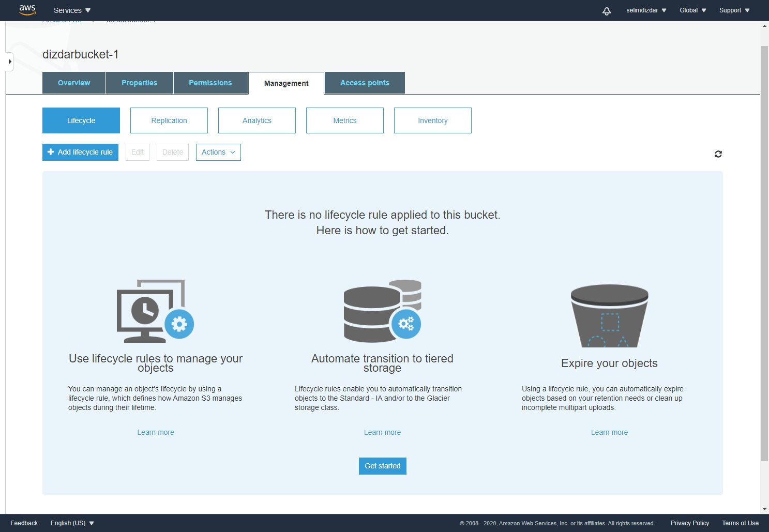The height and width of the screenshot is (532, 769).
Task: Click the lifecycle clock monitor illustration
Action: [155, 311]
